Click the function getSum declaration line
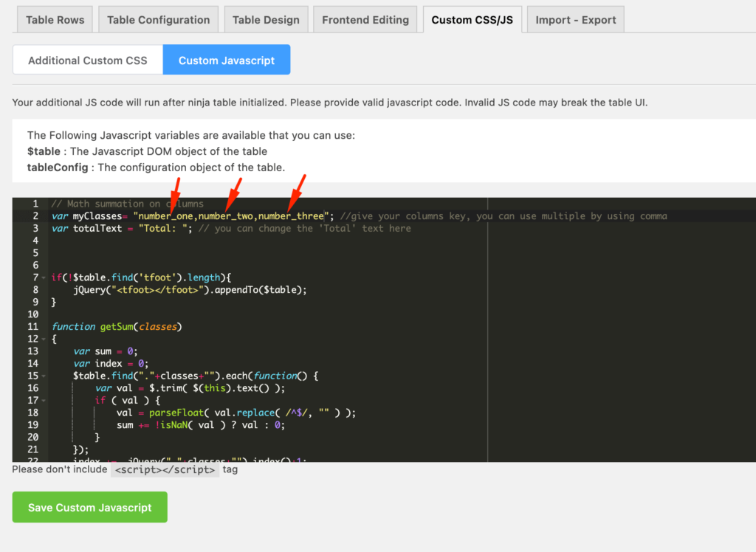Screen dimensions: 756x552 tap(118, 327)
